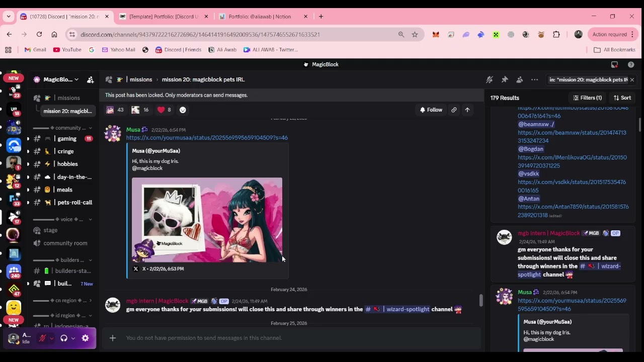Open the buil channel with 7 New
Viewport: 644px width, 362px height.
63,284
